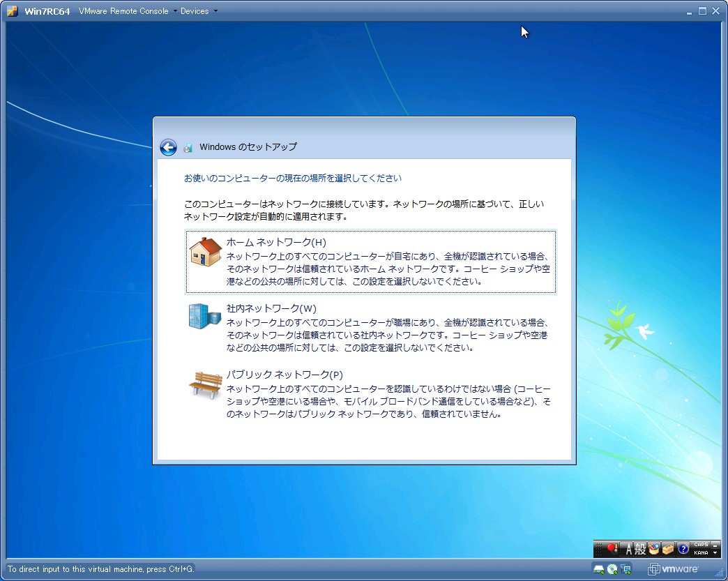Maximize the VMware Remote Console window

[702, 10]
